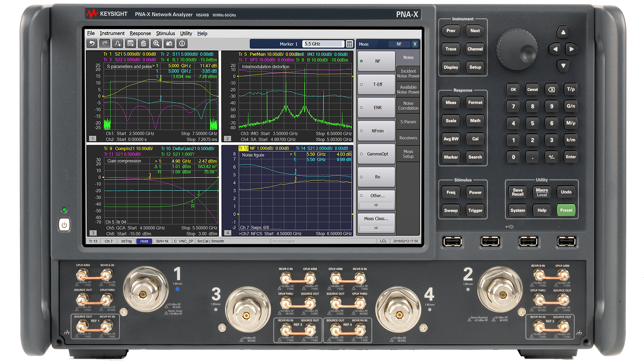Screen dimensions: 644x362
Task: Click the Undo arrow toolbar icon
Action: tap(92, 43)
